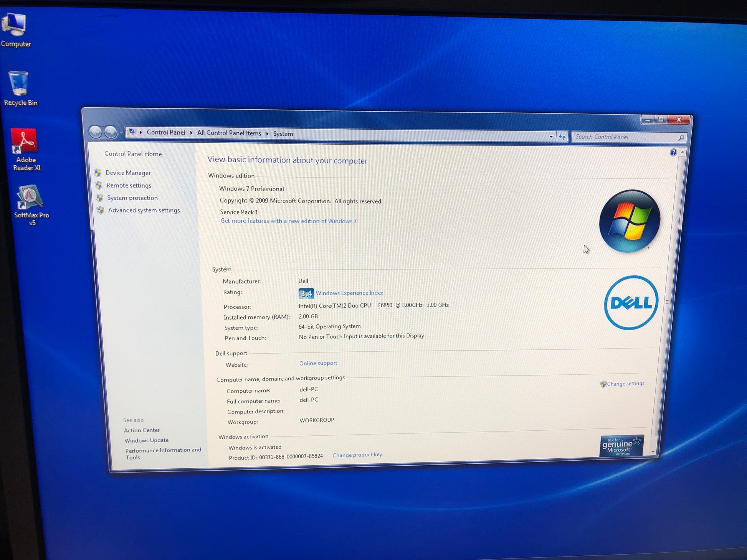Click the refresh icon beside address bar
Viewport: 747px width, 560px height.
pos(562,137)
